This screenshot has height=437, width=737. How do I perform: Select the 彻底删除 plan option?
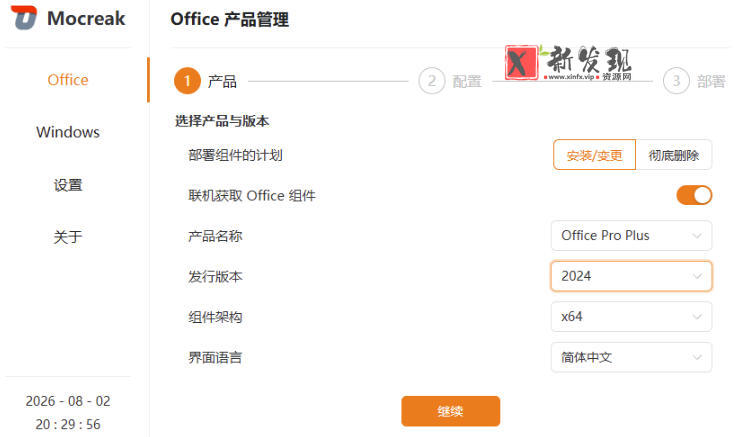click(x=674, y=155)
